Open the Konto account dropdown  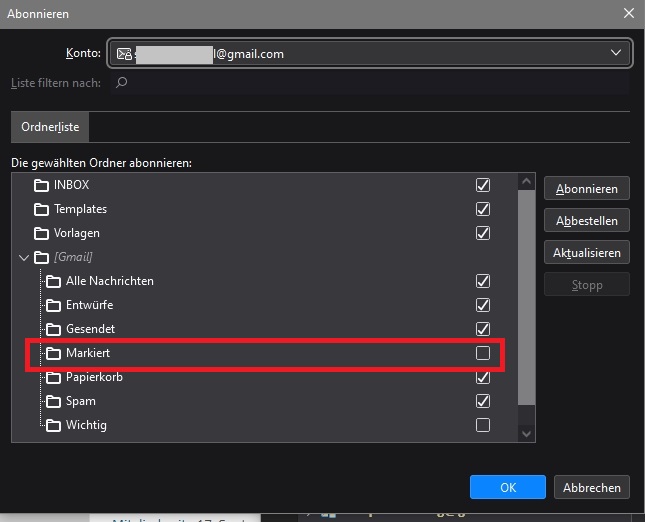click(x=369, y=53)
